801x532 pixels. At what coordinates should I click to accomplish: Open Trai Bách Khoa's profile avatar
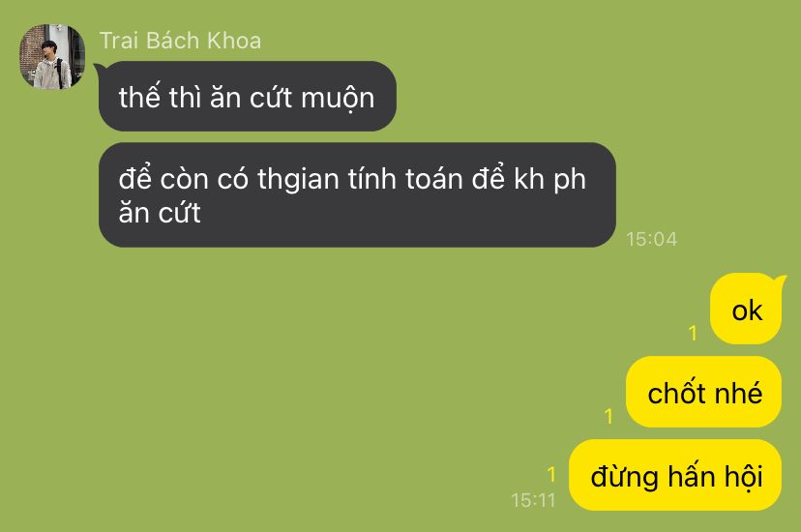point(52,57)
